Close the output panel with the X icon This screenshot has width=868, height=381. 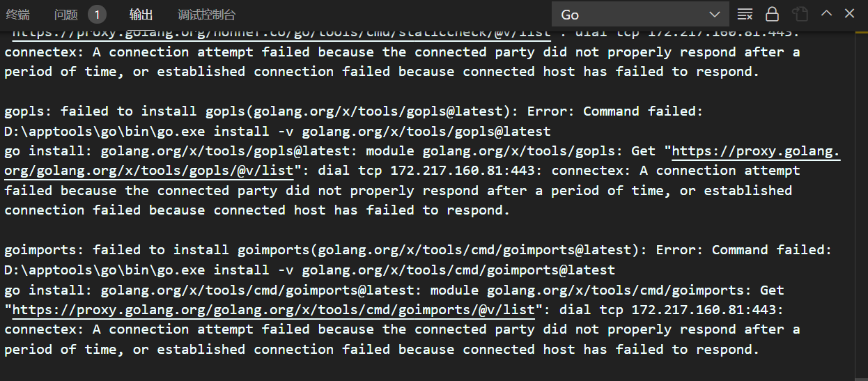tap(850, 13)
